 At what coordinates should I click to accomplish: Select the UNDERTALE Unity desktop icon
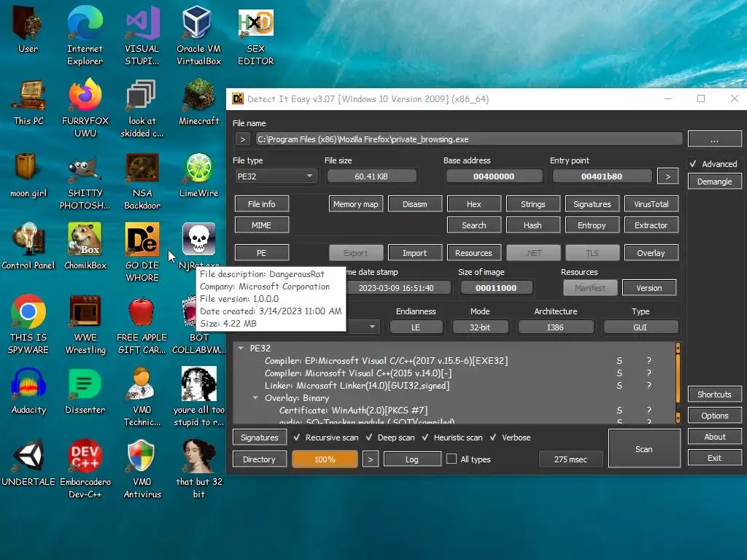pos(28,463)
